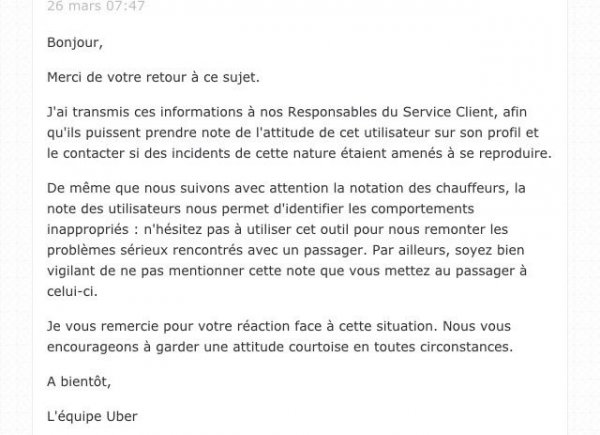Image resolution: width=600 pixels, height=435 pixels.
Task: Click the words note des utilisateurs
Action: pos(114,209)
